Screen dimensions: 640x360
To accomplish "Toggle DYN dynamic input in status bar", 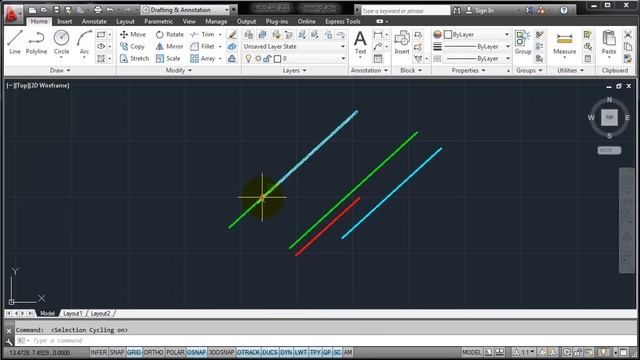I will coord(286,352).
